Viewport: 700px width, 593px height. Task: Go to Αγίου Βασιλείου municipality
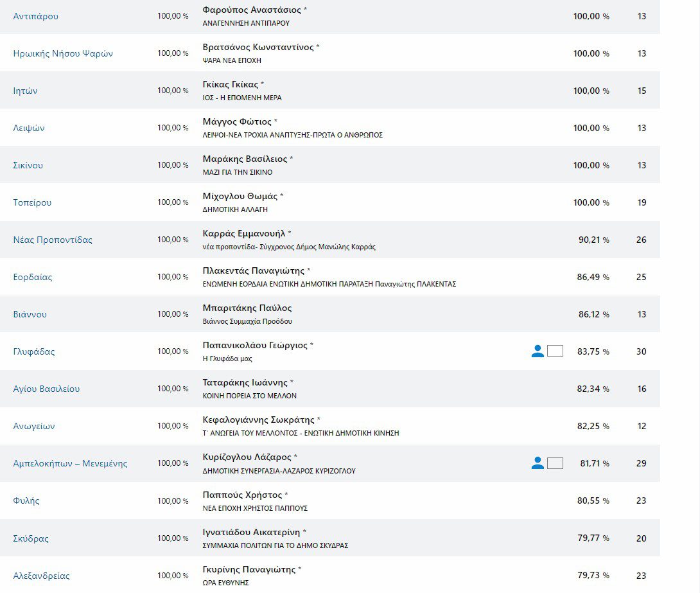click(x=46, y=389)
